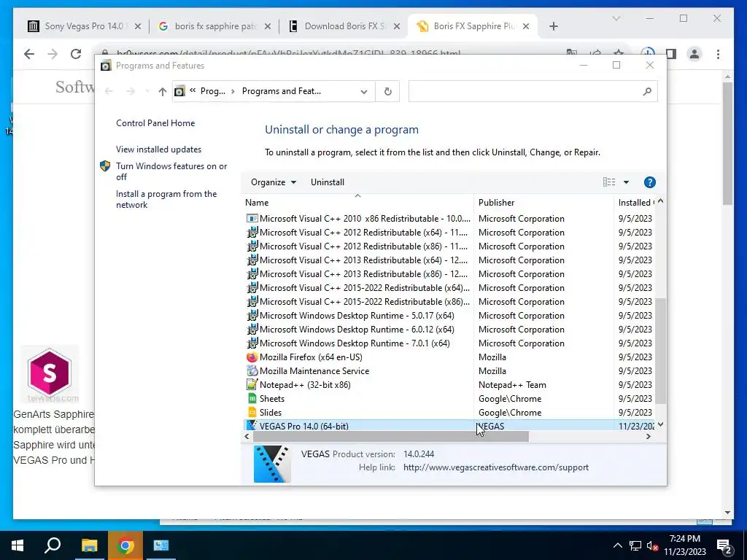Image resolution: width=747 pixels, height=560 pixels.
Task: Select Microsoft Visual C++ 2013 Redistributable (x64)
Action: [449, 260]
